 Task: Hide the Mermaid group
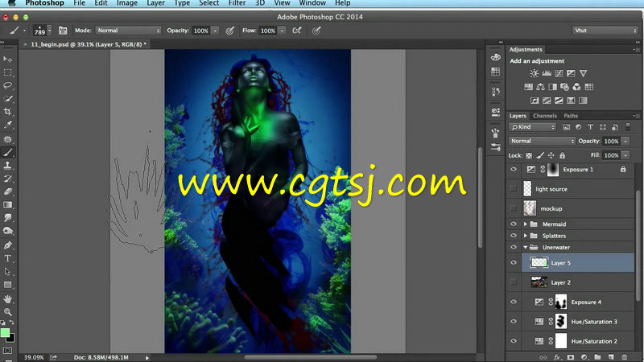[514, 224]
